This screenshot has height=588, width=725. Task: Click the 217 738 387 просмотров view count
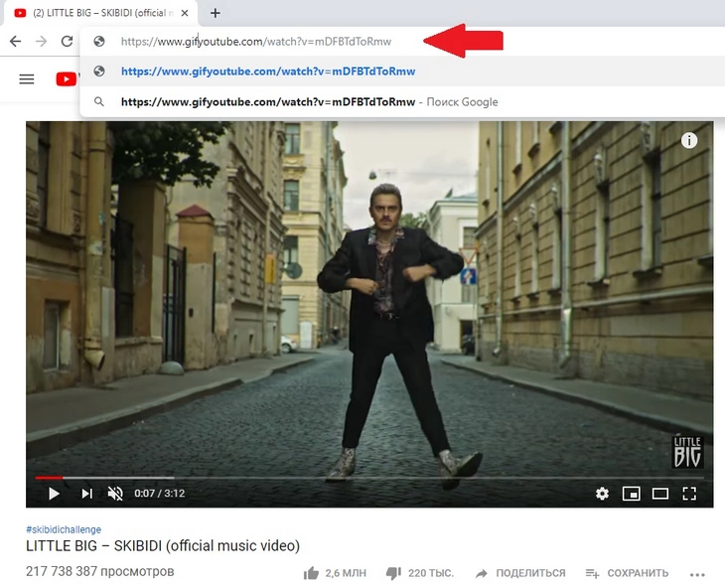100,572
